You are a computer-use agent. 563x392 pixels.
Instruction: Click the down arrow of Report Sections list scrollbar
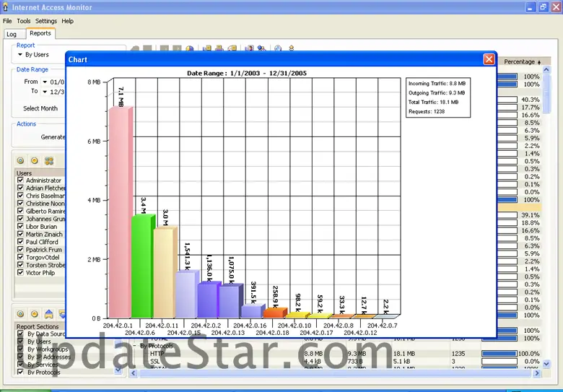tap(118, 370)
